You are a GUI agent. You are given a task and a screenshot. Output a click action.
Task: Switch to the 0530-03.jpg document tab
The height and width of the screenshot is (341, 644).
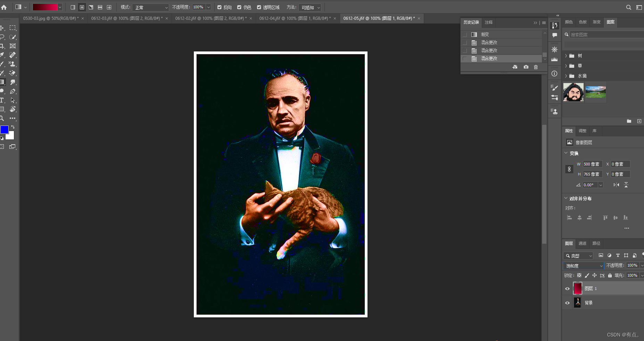click(51, 18)
